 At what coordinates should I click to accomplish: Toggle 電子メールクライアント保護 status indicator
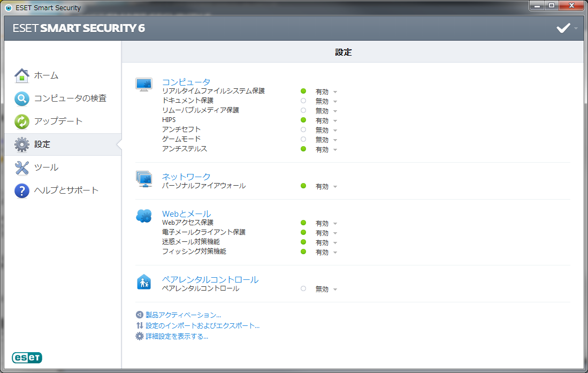pyautogui.click(x=303, y=232)
